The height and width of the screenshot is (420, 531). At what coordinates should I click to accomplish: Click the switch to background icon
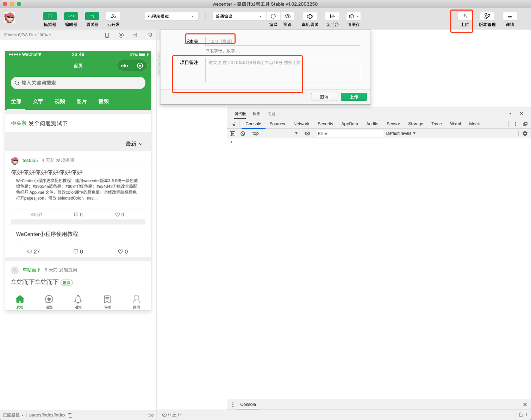(332, 16)
